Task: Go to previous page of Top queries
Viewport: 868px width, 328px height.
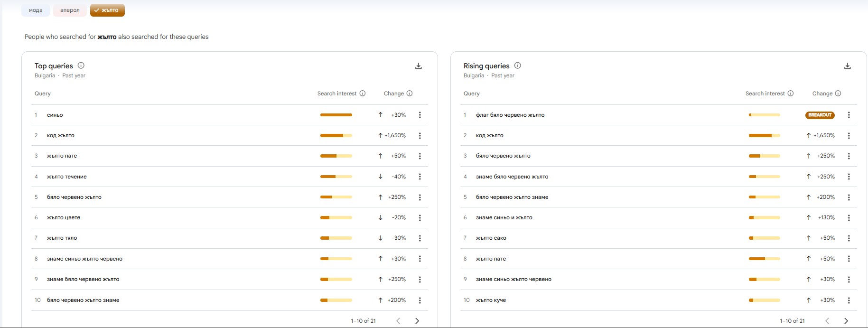Action: tap(398, 321)
